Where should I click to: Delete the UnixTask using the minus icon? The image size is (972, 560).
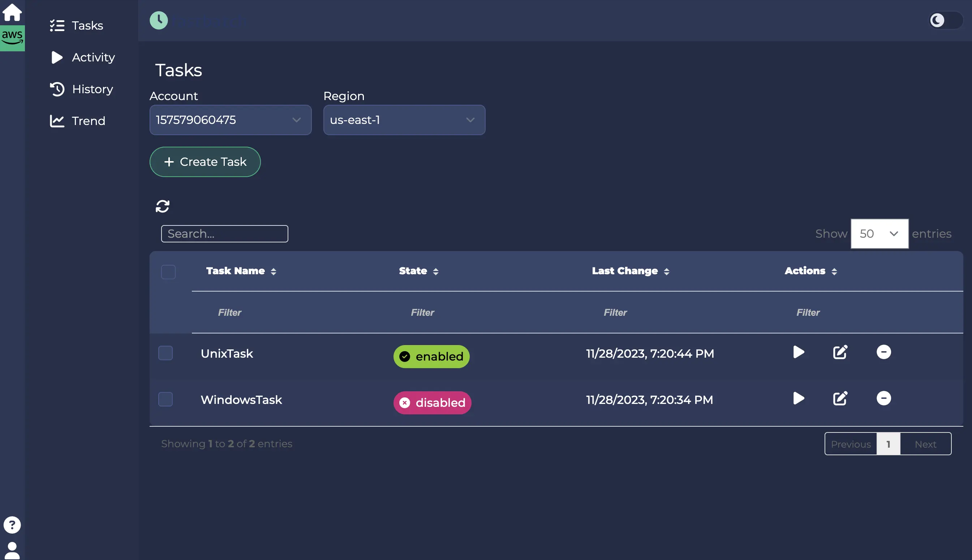tap(883, 352)
